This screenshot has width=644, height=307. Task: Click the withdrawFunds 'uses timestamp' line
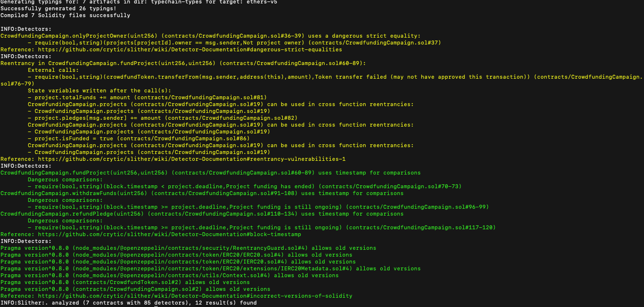pyautogui.click(x=202, y=193)
